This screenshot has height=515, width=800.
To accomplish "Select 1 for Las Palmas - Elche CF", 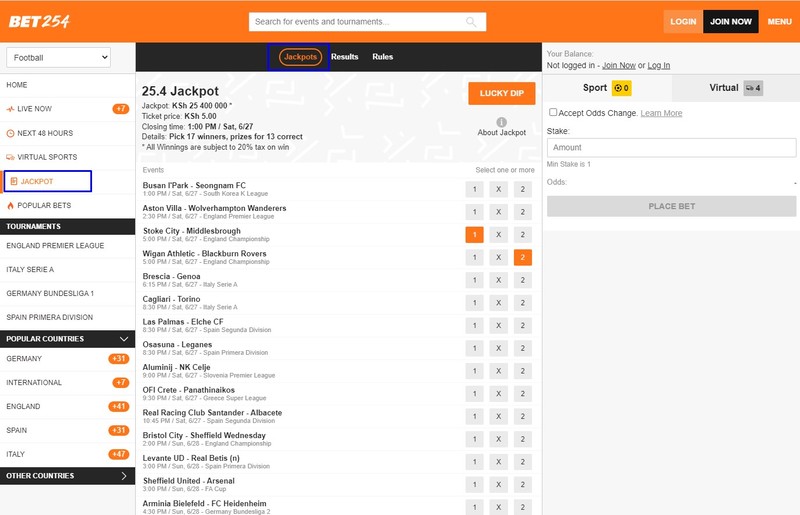I will [x=474, y=326].
